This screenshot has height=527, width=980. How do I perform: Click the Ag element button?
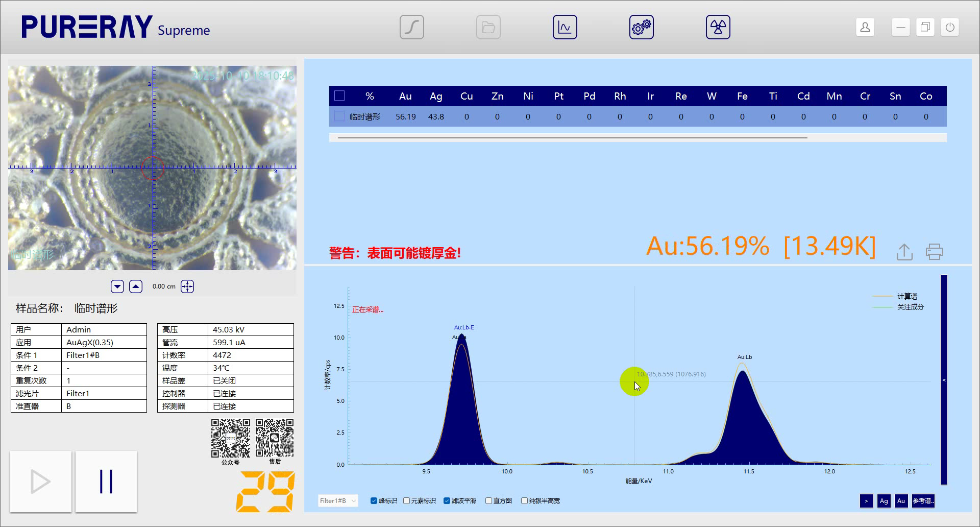884,501
